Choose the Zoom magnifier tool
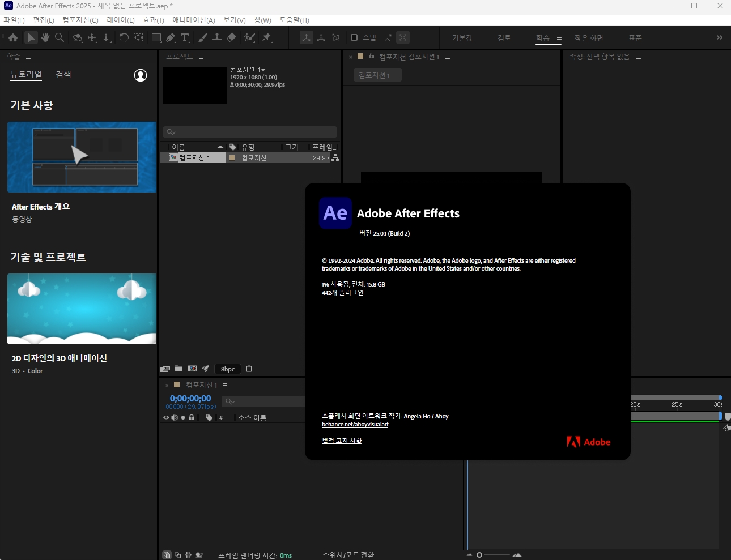This screenshot has height=560, width=731. (59, 38)
